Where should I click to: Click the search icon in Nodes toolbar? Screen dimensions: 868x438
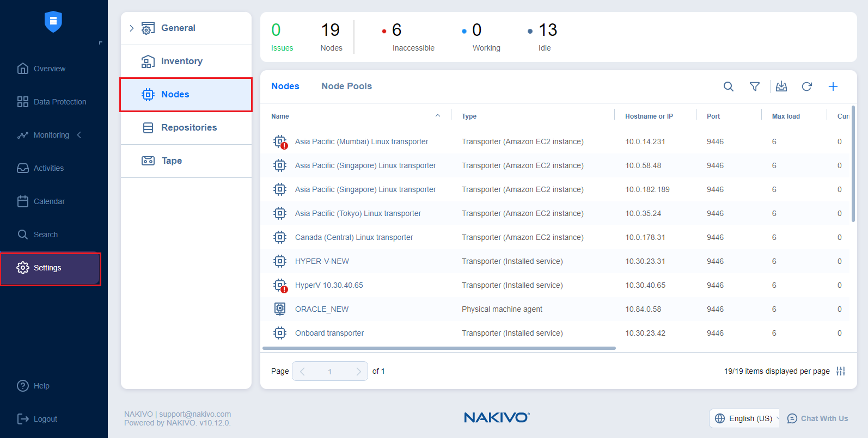pyautogui.click(x=728, y=87)
